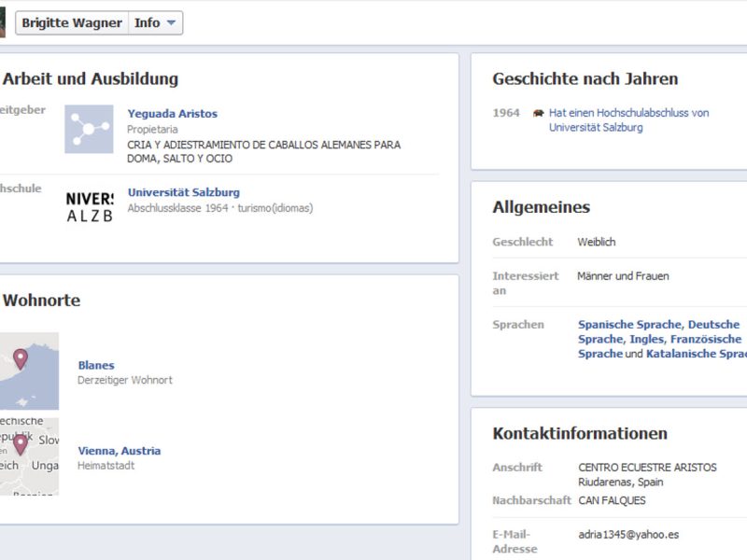Screen dimensions: 747x560
Task: Open the Blanes map thumbnail
Action: pos(29,371)
